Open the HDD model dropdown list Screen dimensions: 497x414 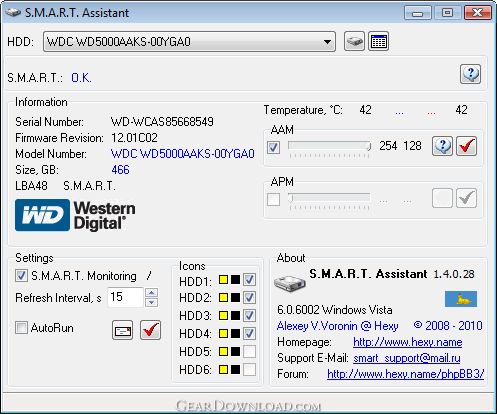pos(189,42)
